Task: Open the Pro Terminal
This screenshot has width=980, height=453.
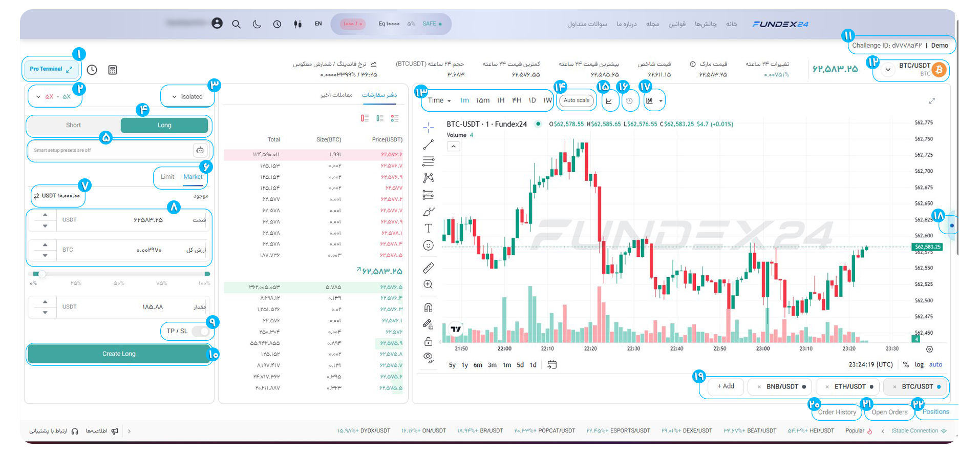Action: pos(51,69)
